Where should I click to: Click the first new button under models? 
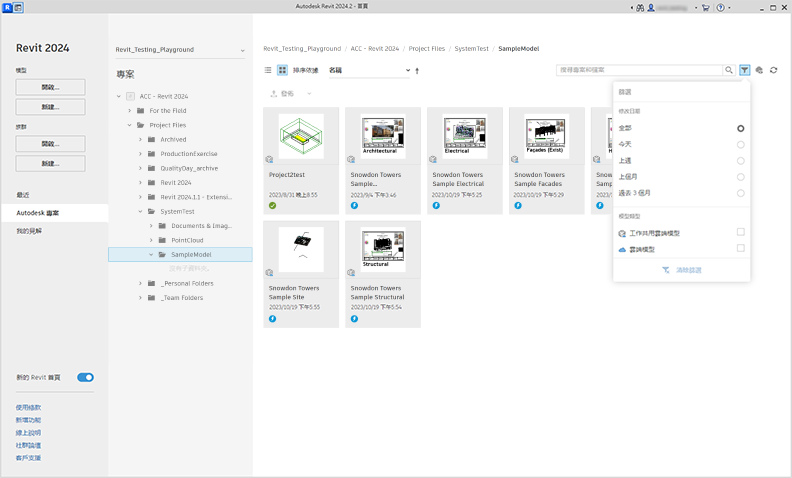51,107
